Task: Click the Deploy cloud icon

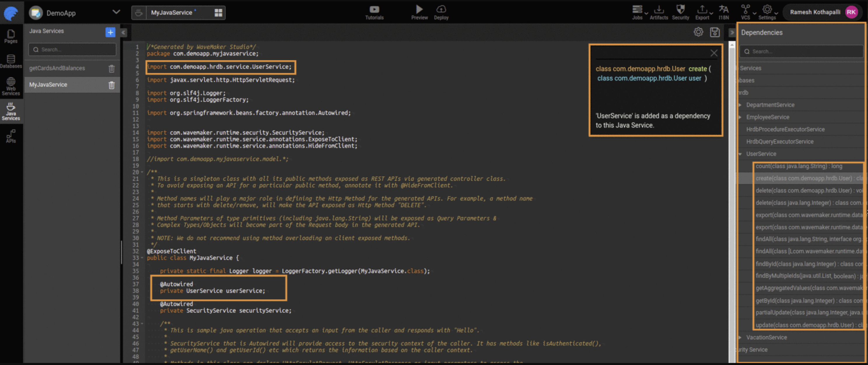Action: tap(441, 9)
